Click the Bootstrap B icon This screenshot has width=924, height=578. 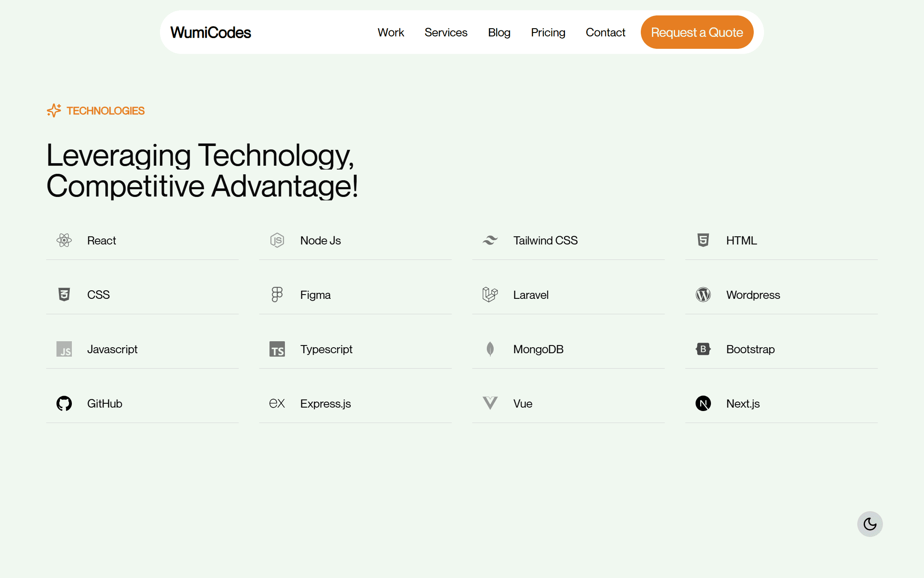pos(703,349)
